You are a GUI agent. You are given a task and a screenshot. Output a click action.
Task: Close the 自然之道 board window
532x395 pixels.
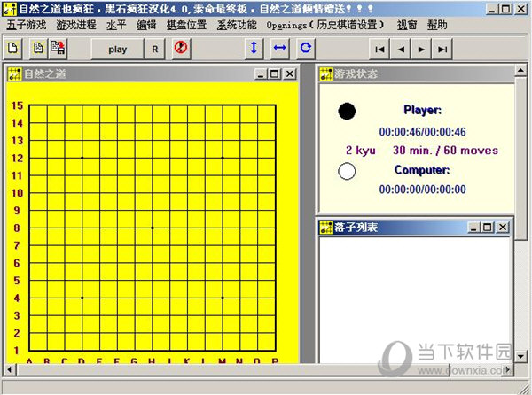[290, 74]
